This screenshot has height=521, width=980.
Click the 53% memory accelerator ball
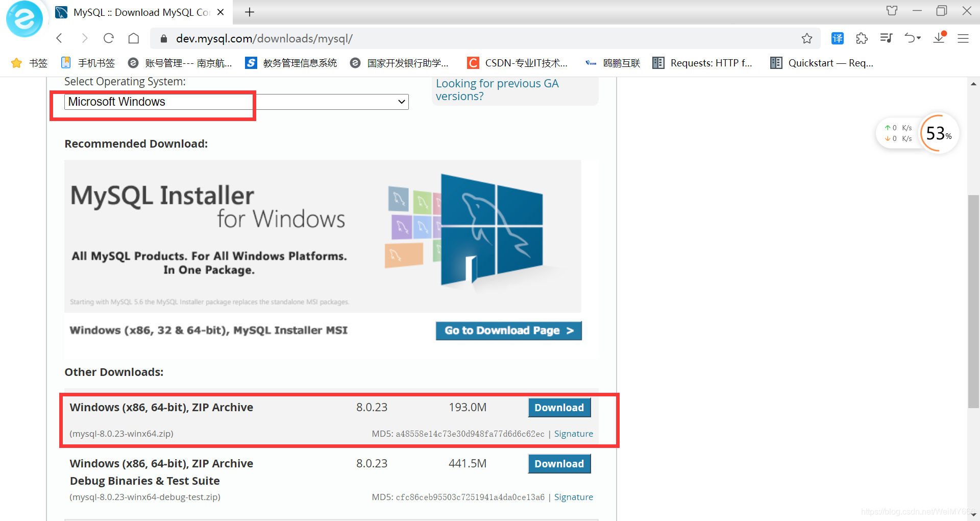(939, 133)
